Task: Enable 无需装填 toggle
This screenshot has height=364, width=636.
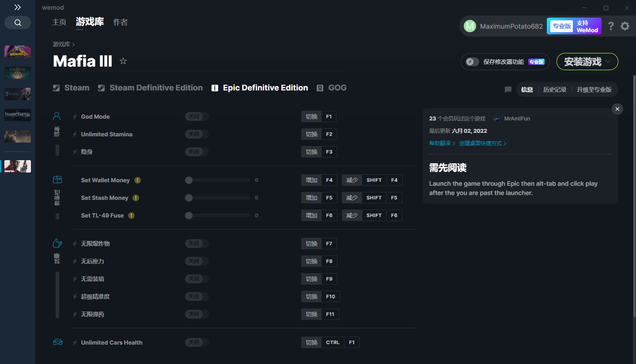Action: click(197, 279)
